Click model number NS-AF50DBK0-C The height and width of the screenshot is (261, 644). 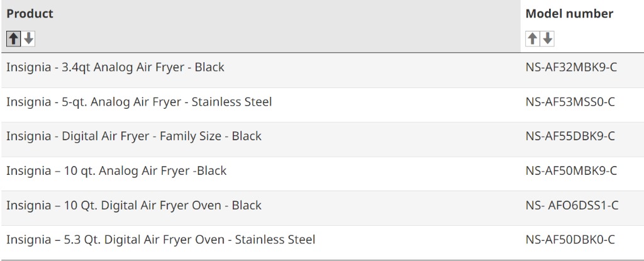click(570, 239)
